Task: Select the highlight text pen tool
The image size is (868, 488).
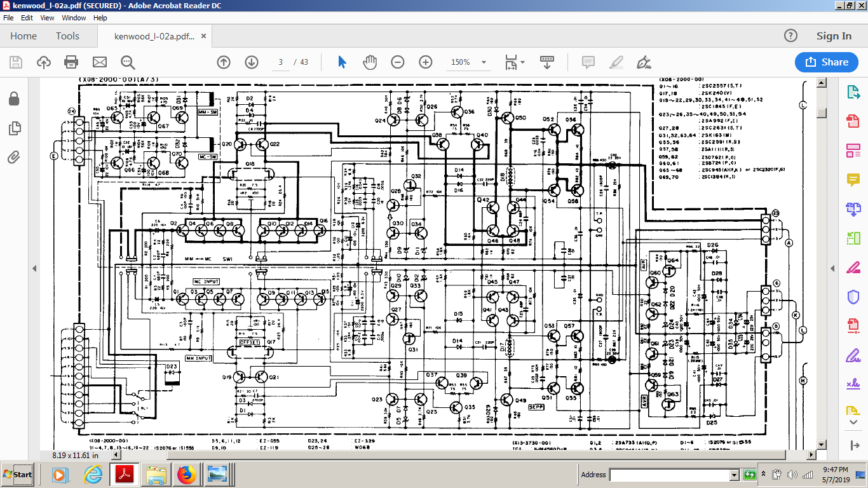Action: (616, 62)
